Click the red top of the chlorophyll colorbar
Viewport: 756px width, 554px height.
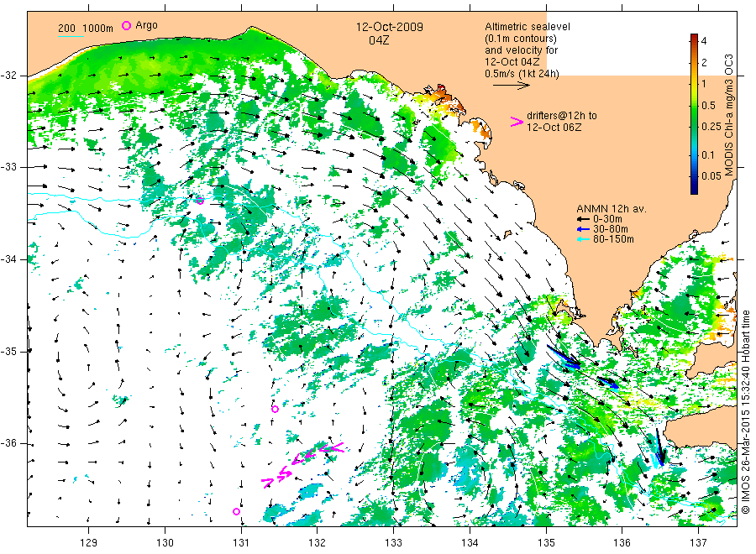tap(694, 38)
